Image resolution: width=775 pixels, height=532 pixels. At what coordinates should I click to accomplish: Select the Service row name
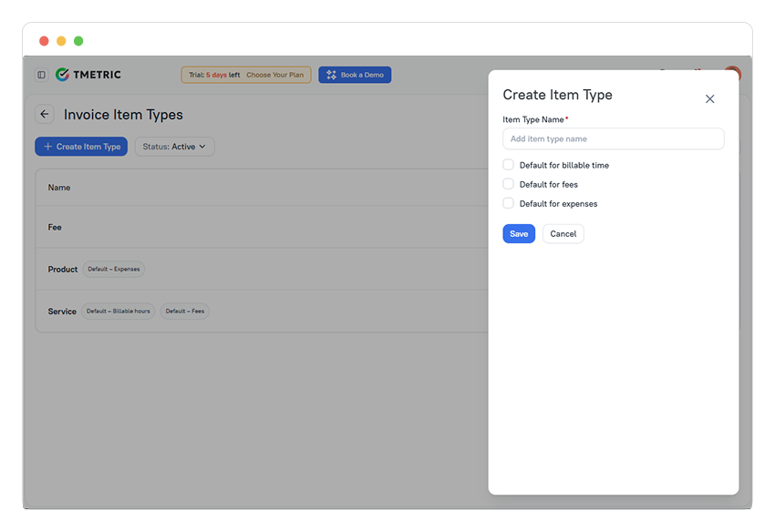pos(62,312)
